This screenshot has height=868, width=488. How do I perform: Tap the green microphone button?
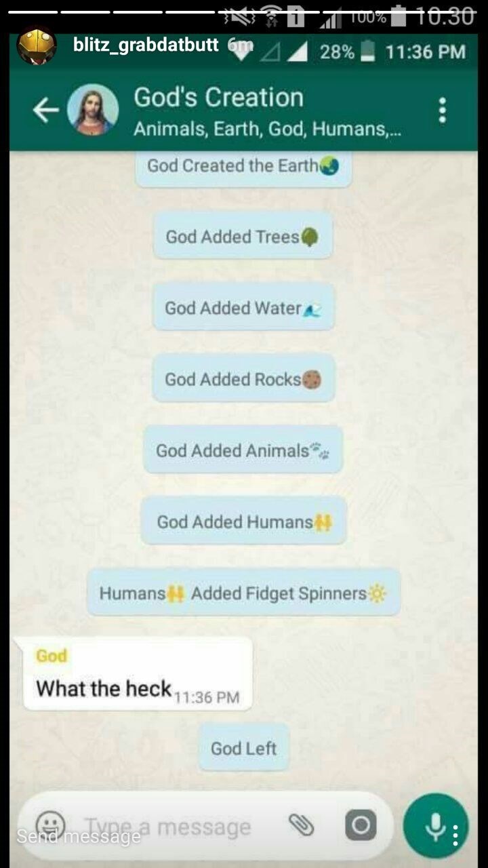pyautogui.click(x=434, y=825)
